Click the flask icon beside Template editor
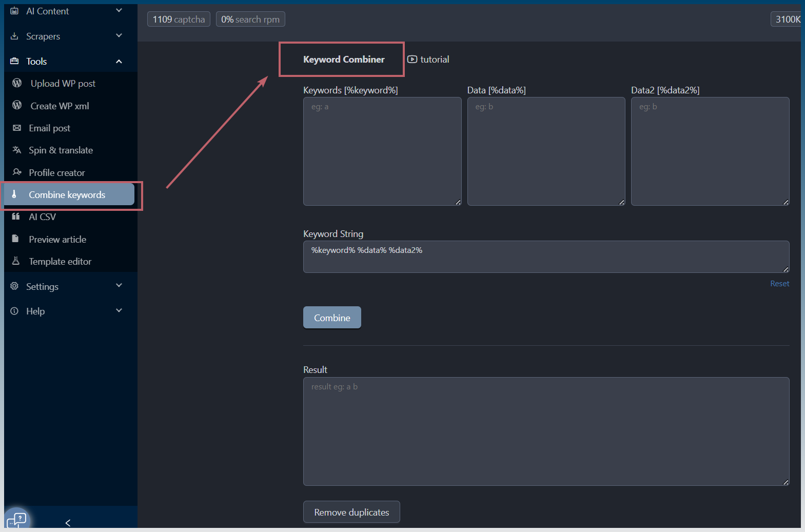 point(16,261)
